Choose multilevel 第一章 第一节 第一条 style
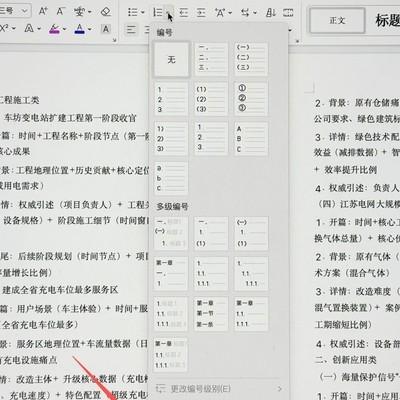This screenshot has width=400, height=400. coord(211,314)
